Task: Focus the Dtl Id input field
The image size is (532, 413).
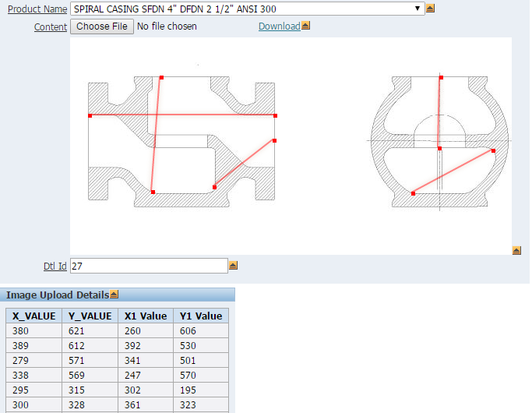Action: click(x=149, y=266)
